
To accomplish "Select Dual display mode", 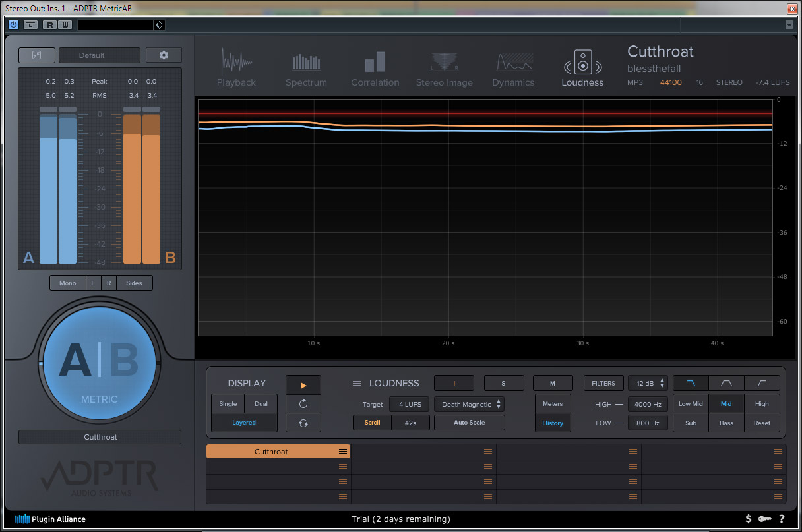I will click(x=261, y=403).
